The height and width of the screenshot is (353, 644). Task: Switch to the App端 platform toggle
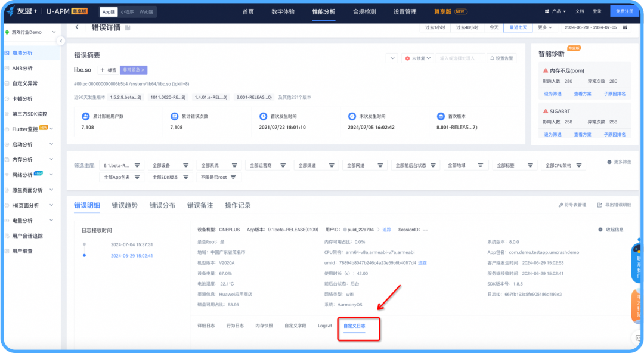point(109,12)
